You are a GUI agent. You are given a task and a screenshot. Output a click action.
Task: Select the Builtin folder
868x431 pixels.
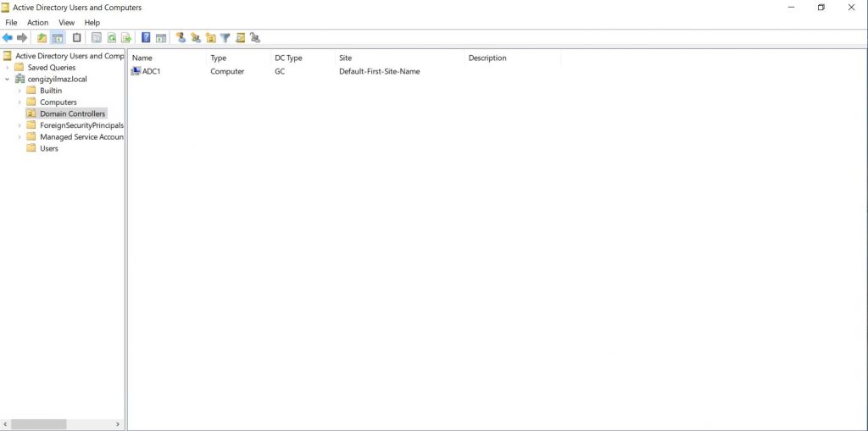pyautogui.click(x=50, y=91)
